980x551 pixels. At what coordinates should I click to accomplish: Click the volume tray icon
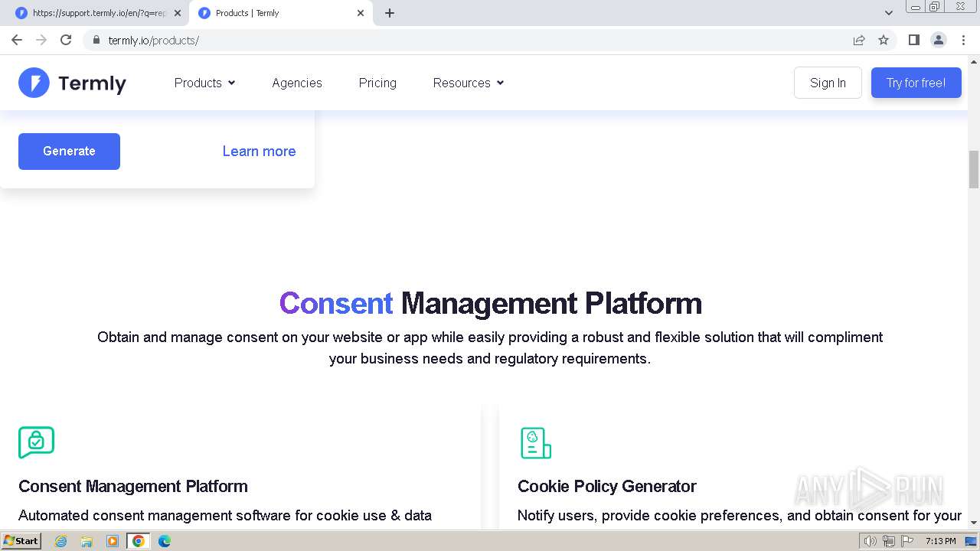(x=871, y=541)
